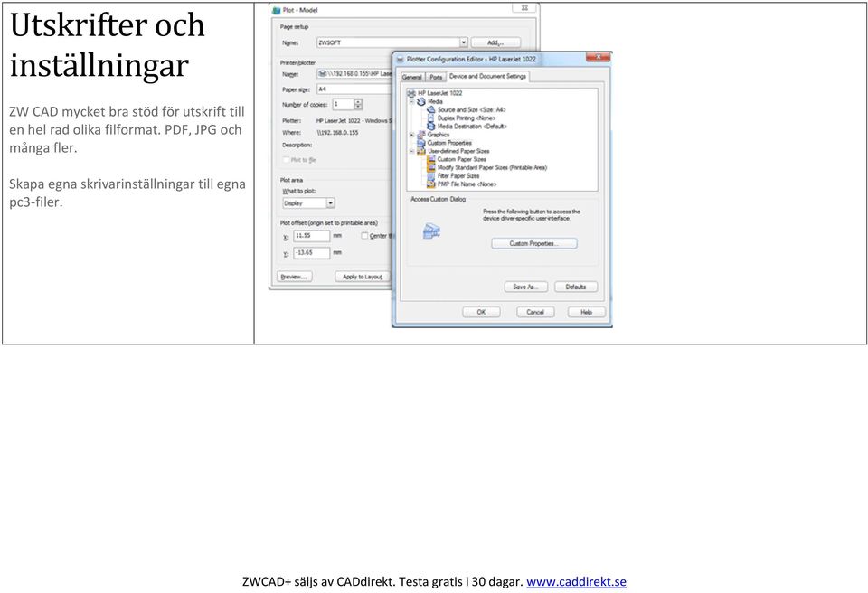
Task: Click printer icon under Access Custom Dialog
Action: tap(432, 231)
